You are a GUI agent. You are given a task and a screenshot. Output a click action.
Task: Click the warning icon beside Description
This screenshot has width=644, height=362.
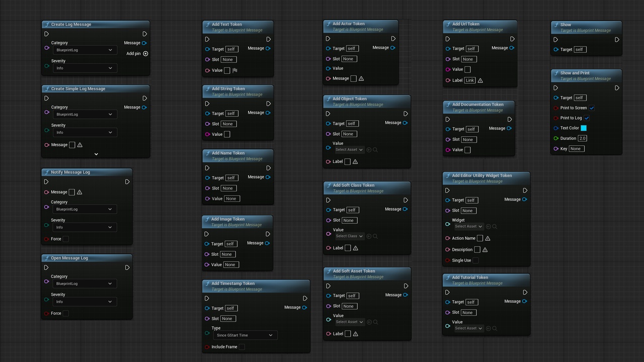[485, 250]
